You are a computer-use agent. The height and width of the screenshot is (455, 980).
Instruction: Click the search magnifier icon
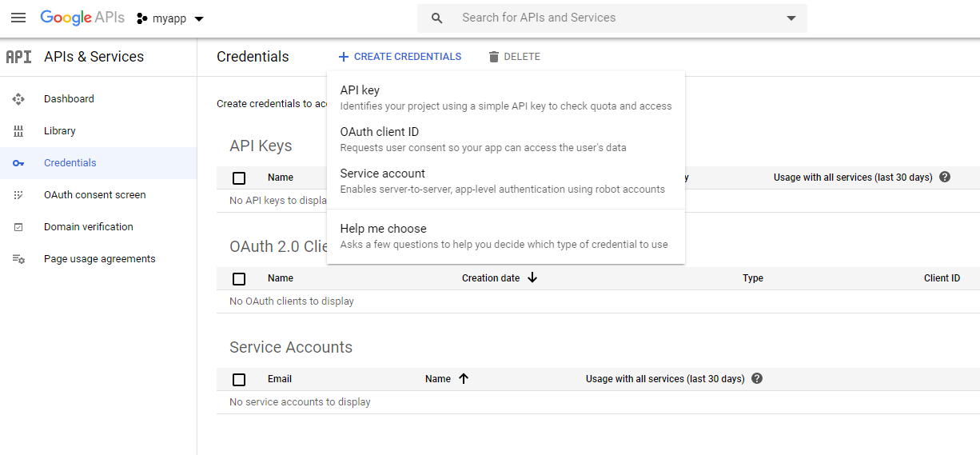point(437,18)
